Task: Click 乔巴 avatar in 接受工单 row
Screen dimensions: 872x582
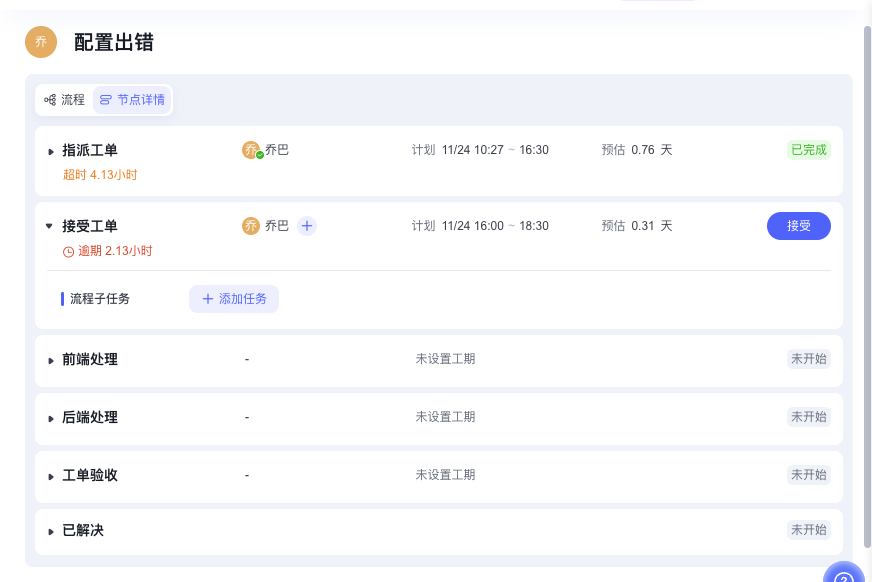Action: (251, 226)
